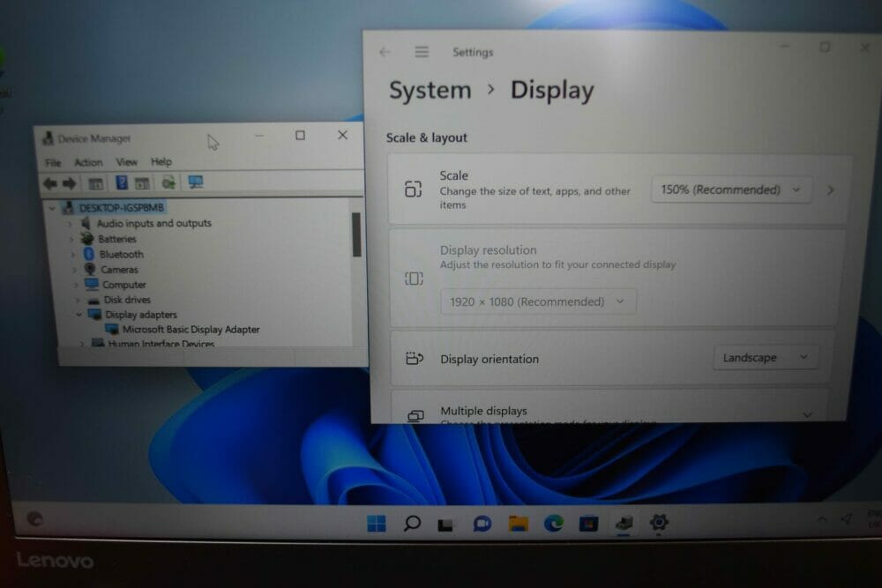Open Task View from the taskbar
The image size is (882, 588).
coord(445,525)
